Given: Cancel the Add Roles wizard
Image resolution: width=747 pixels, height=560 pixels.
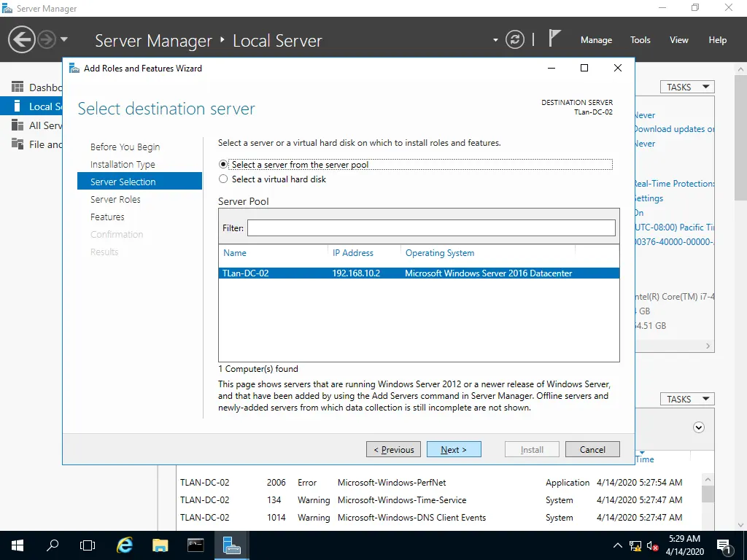Looking at the screenshot, I should pos(592,449).
